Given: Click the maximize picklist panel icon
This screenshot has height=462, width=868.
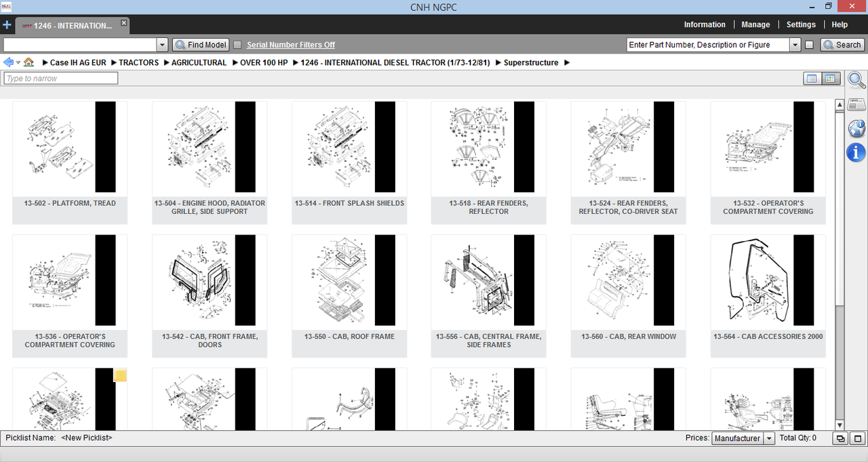Looking at the screenshot, I should click(x=857, y=438).
